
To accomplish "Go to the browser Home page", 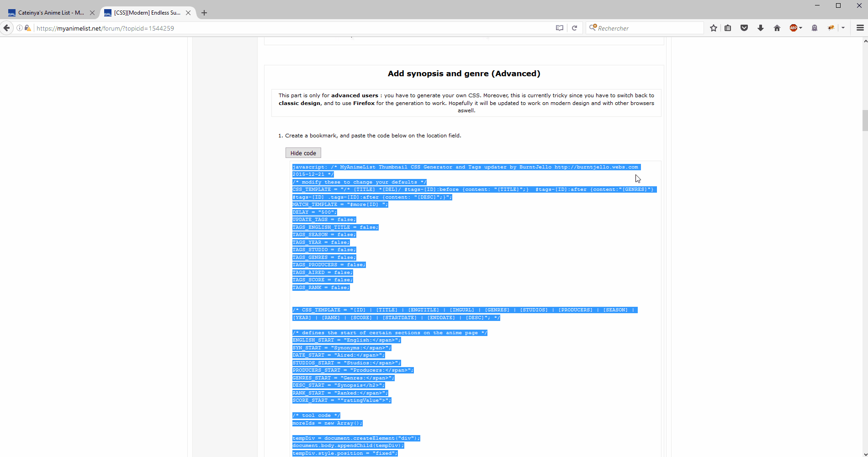I will click(x=777, y=28).
